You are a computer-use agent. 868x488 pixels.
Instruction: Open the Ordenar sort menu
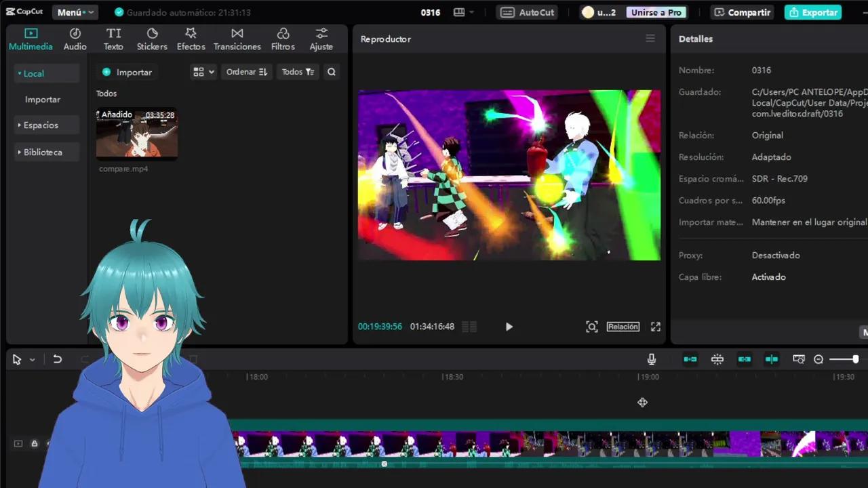point(246,72)
